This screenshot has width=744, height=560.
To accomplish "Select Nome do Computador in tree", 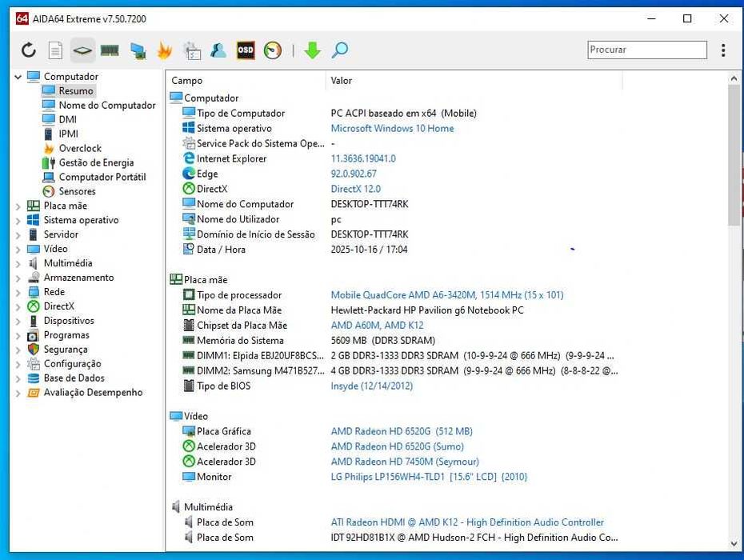I will coord(107,105).
